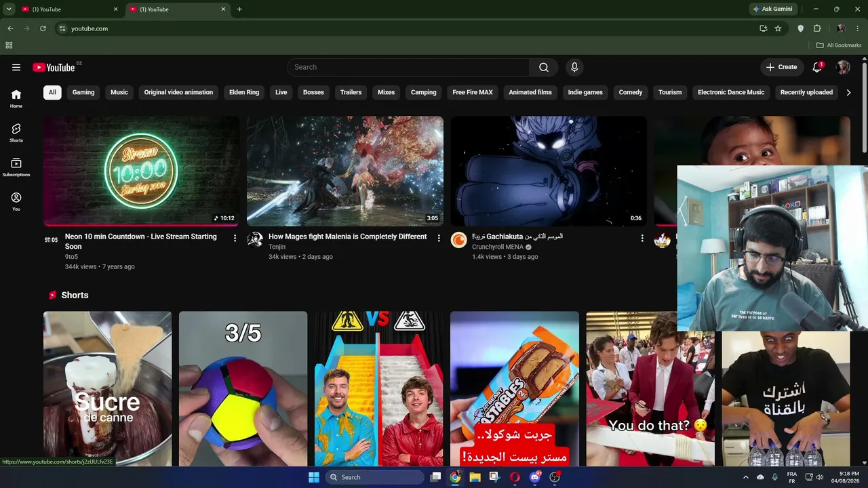Open a new browser tab with plus icon
The width and height of the screenshot is (868, 488).
(239, 9)
